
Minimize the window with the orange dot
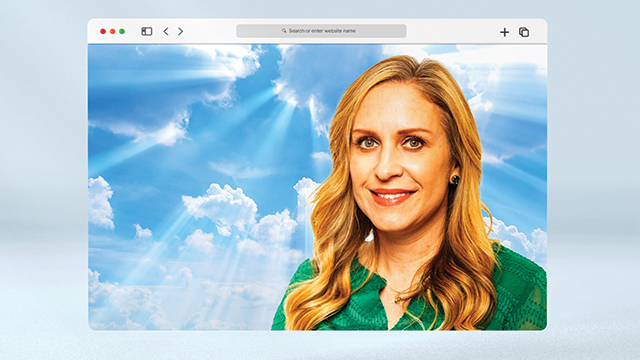[112, 31]
